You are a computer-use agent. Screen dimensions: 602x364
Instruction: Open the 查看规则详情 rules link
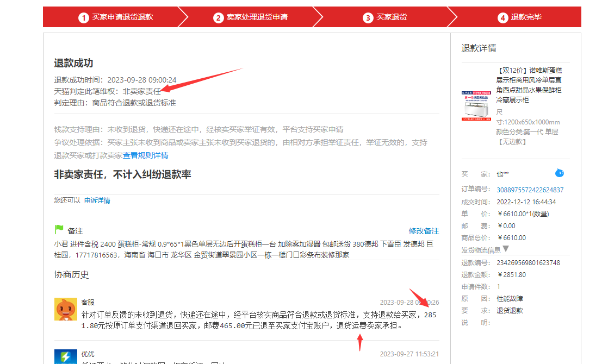145,155
